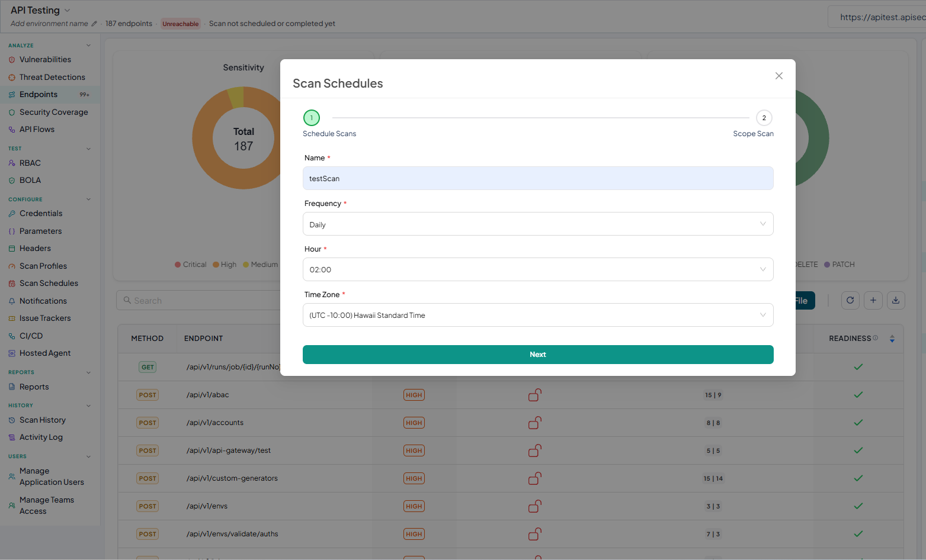Click the CI/CD sidebar icon

click(x=12, y=336)
